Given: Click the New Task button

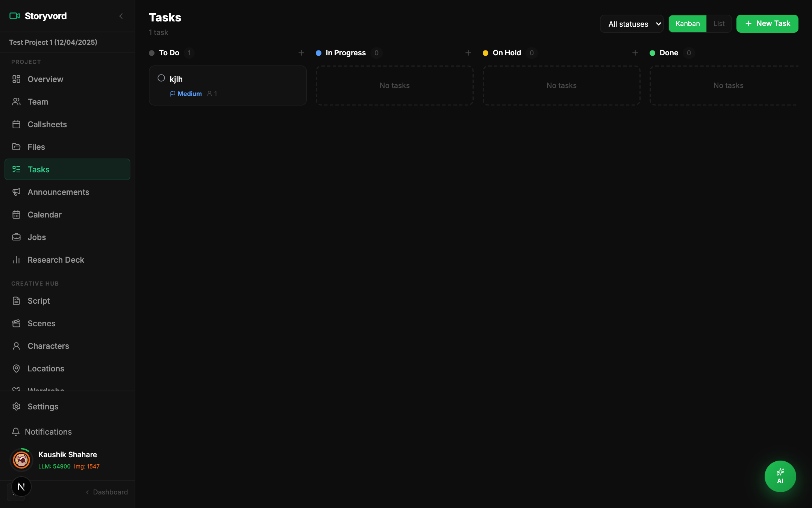Looking at the screenshot, I should click(767, 24).
